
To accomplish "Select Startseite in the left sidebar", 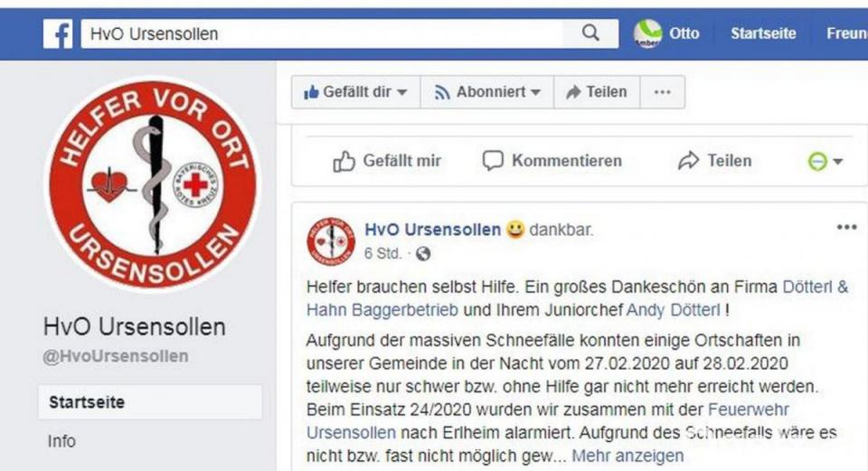I will (150, 402).
